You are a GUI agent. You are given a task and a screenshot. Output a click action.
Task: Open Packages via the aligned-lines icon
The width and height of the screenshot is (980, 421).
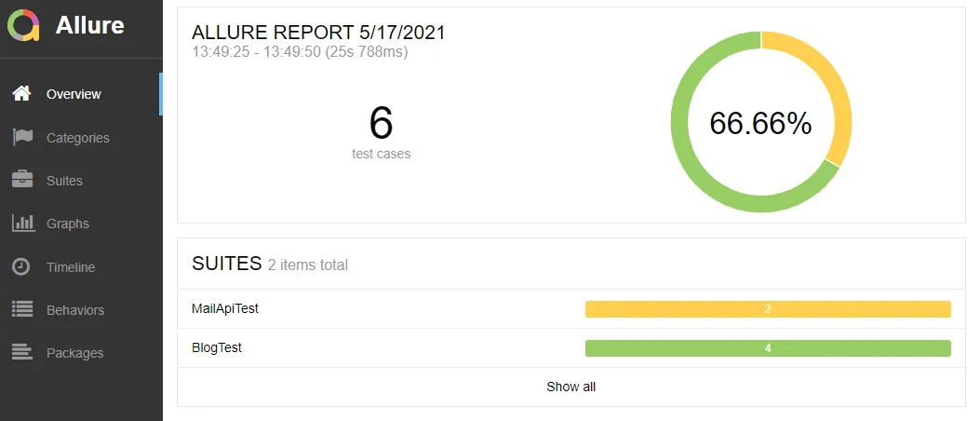[x=22, y=353]
